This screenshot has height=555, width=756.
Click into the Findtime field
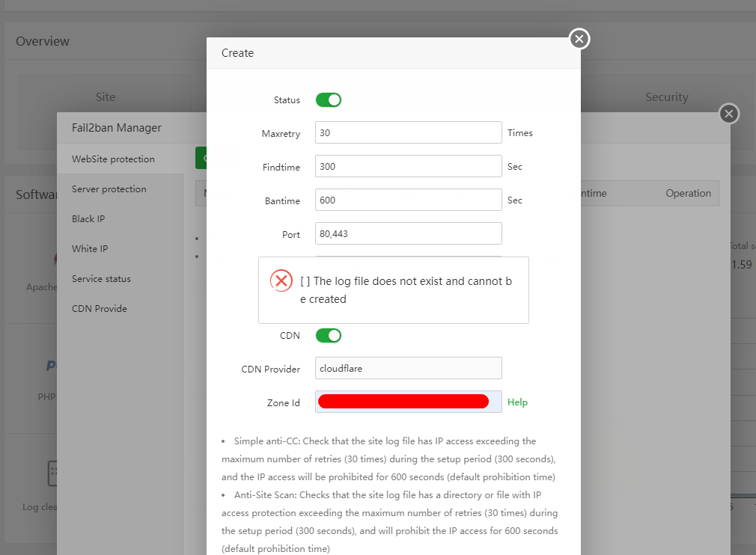pyautogui.click(x=408, y=166)
